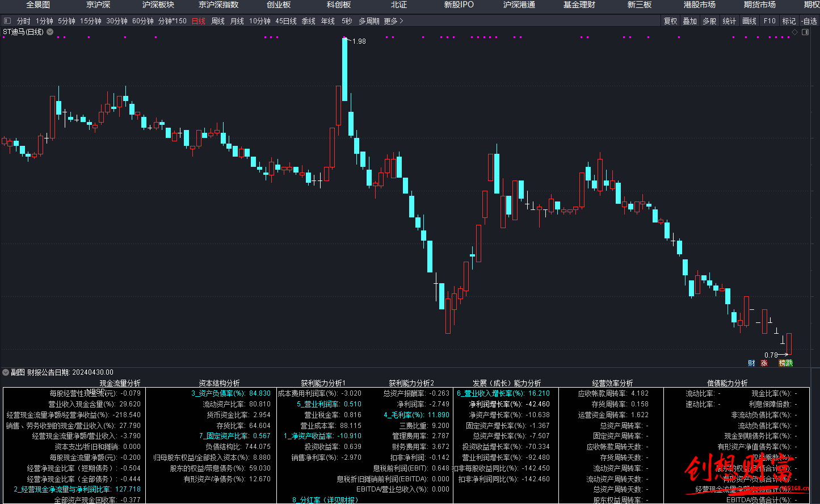Open the 科创板 menu
This screenshot has width=820, height=504.
(x=339, y=5)
